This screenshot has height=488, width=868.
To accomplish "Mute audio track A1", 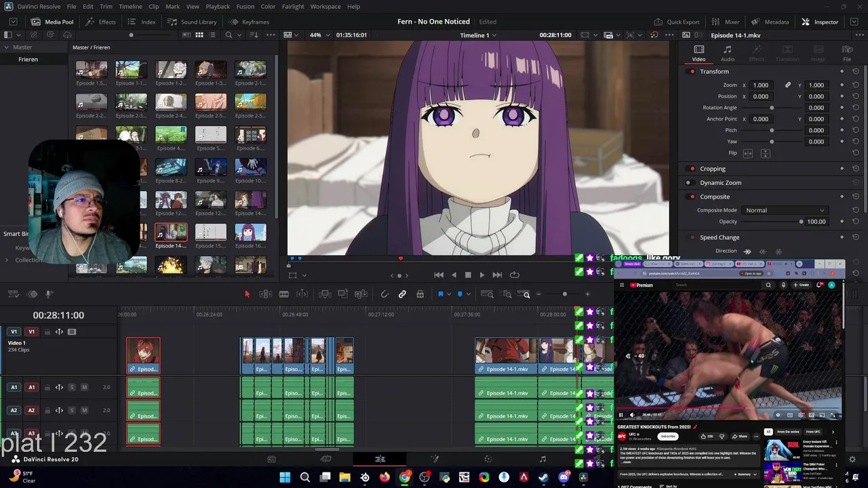I will (x=84, y=387).
